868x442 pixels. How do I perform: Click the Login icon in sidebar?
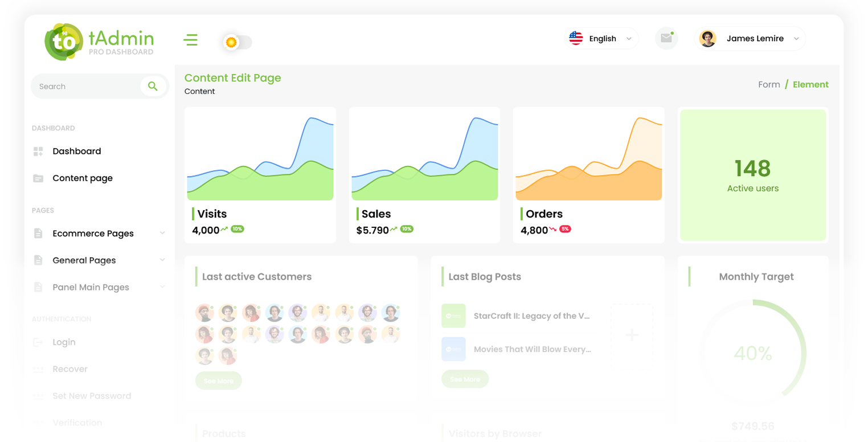tap(38, 342)
